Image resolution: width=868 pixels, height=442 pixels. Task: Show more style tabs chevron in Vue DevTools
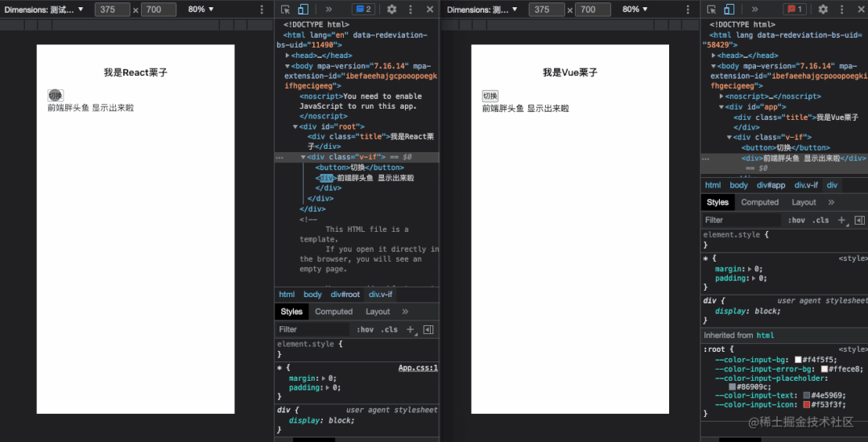831,202
